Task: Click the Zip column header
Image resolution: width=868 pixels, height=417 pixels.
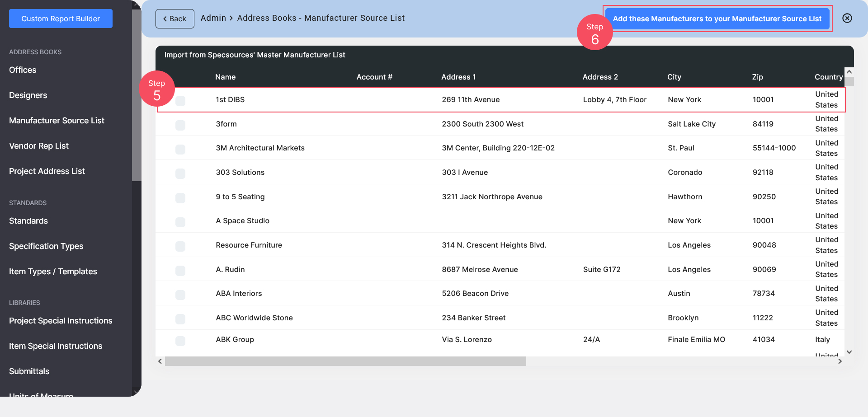Action: [758, 77]
